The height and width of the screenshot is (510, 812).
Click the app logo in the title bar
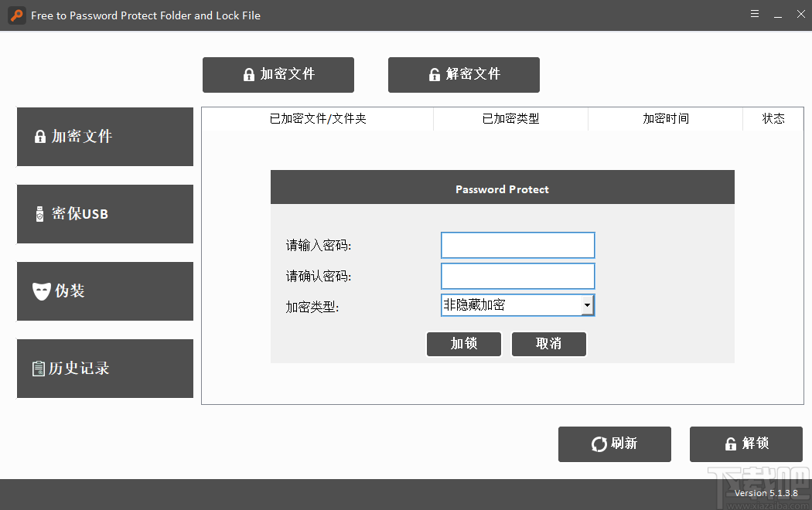point(16,15)
